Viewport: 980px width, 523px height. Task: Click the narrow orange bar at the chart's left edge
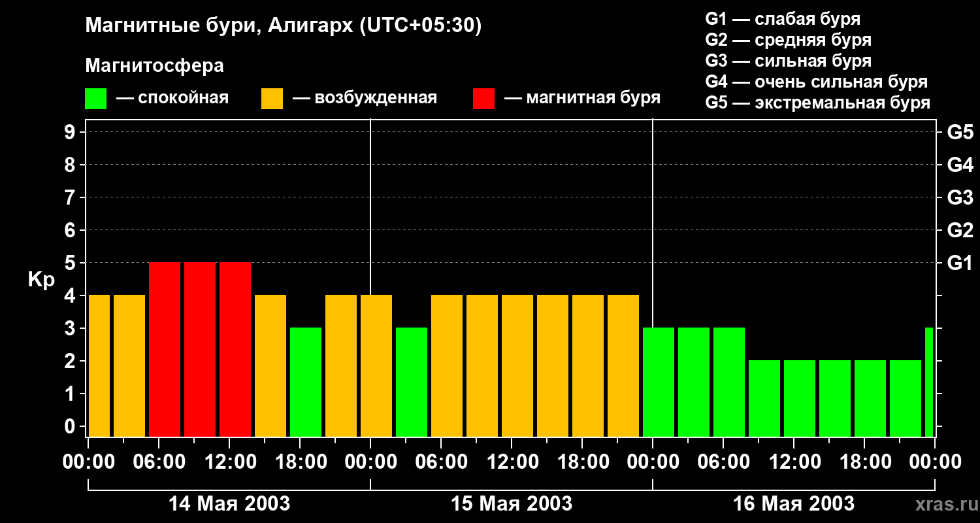click(99, 366)
